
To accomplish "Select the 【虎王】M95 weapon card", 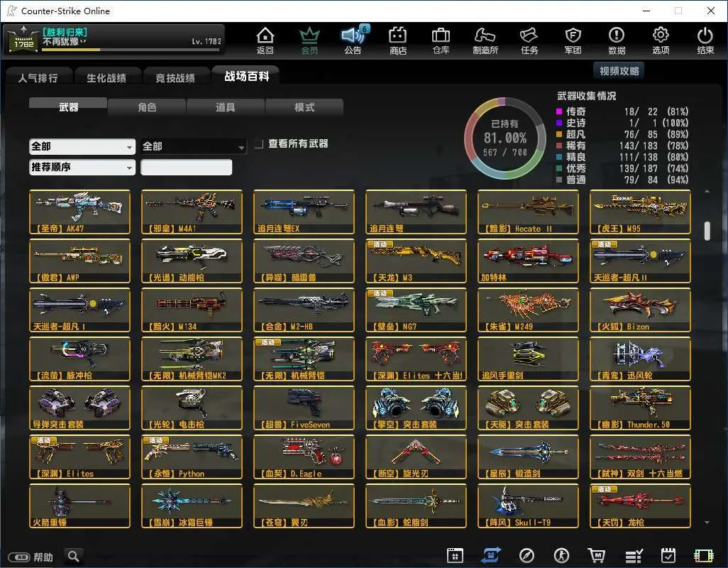I will tap(640, 212).
